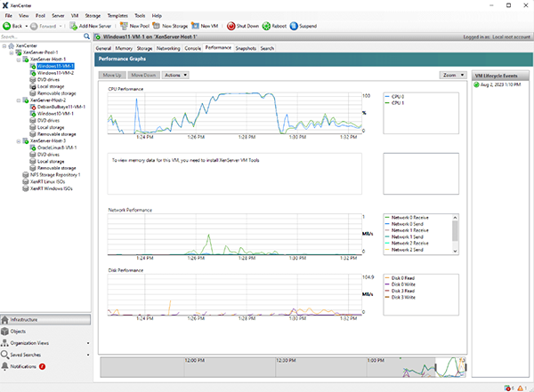Click the green Reboot icon
534x392 pixels.
point(268,27)
